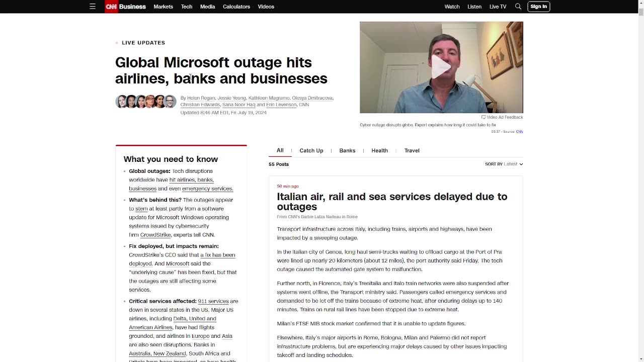The image size is (644, 362).
Task: Open author Eric Levenson's profile
Action: pos(281,105)
